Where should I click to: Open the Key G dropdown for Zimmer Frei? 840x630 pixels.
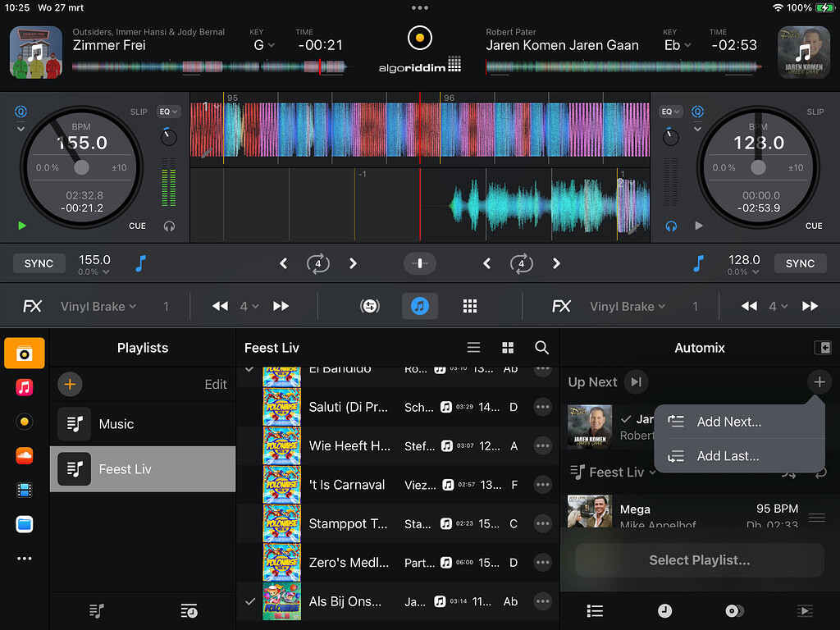(262, 45)
